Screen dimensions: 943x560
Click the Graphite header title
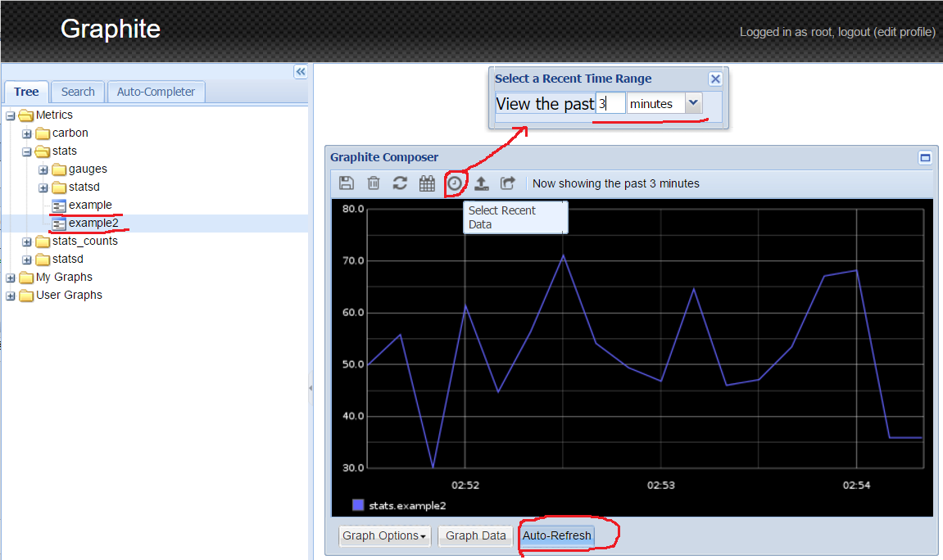(x=111, y=29)
